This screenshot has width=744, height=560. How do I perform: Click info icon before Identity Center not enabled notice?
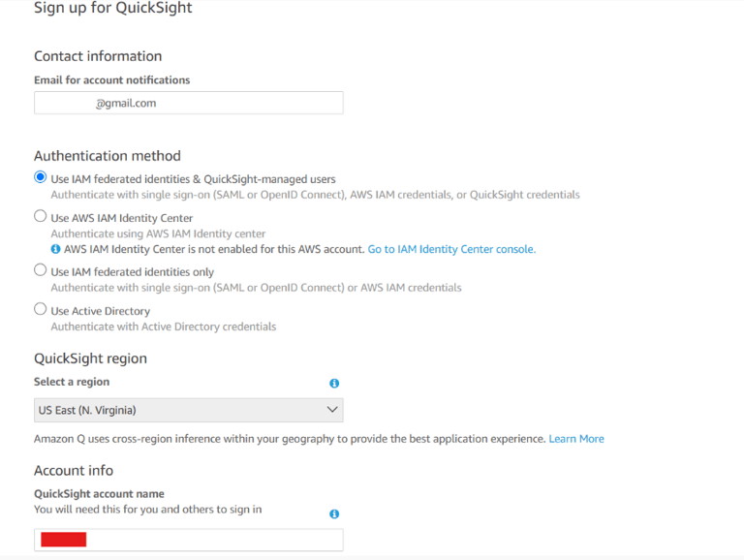pos(56,249)
